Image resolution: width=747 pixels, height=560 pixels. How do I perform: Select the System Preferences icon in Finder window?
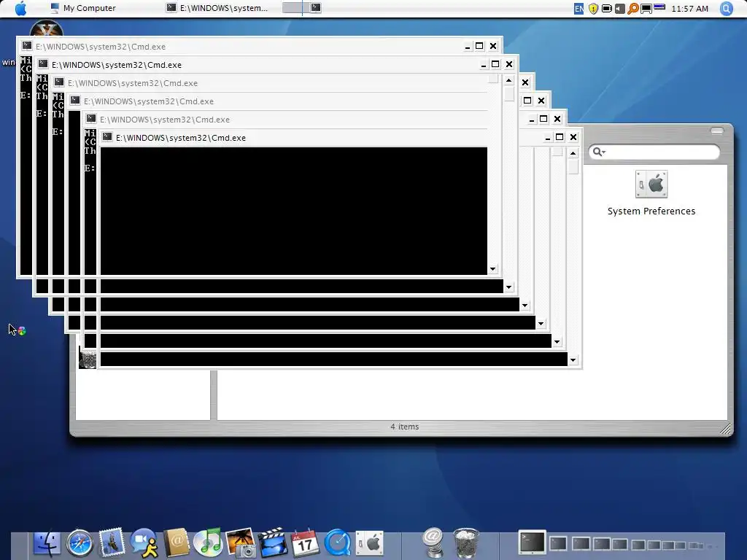tap(651, 184)
